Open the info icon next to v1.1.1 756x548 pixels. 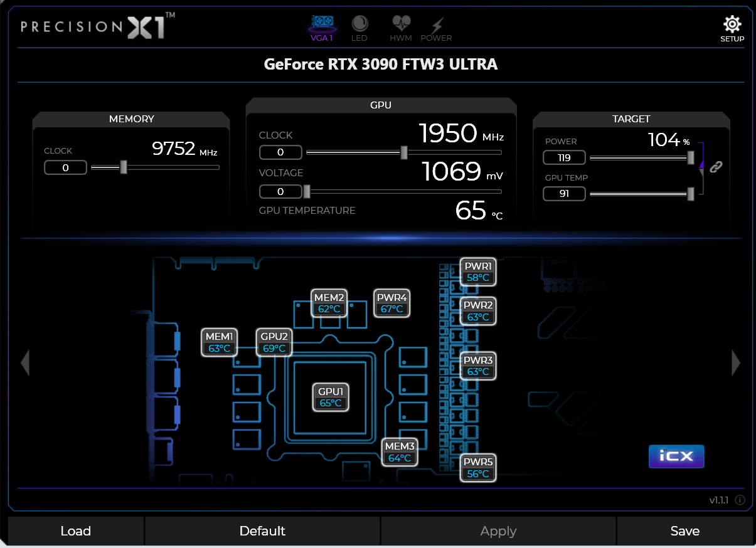coord(740,500)
